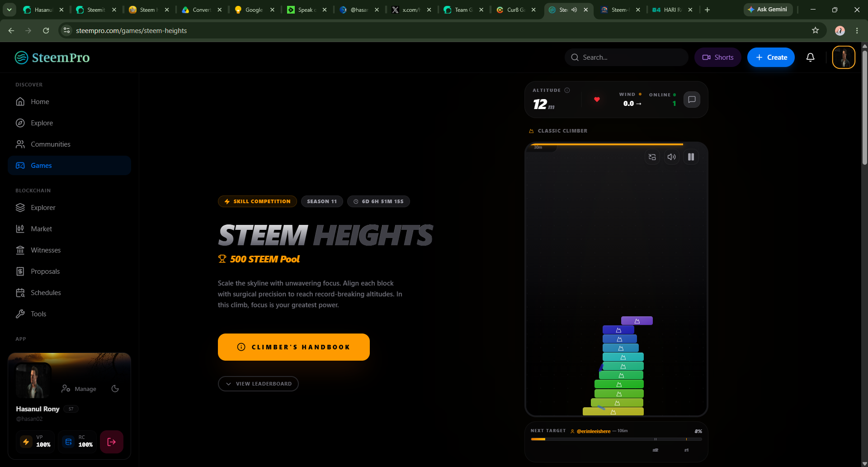Click the SteemPro logo
This screenshot has width=868, height=467.
click(52, 57)
